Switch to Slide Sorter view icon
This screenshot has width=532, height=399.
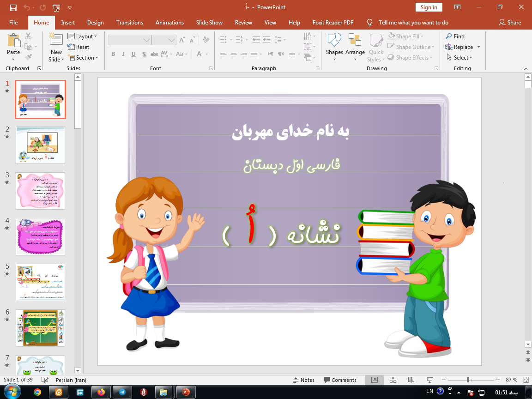(393, 380)
